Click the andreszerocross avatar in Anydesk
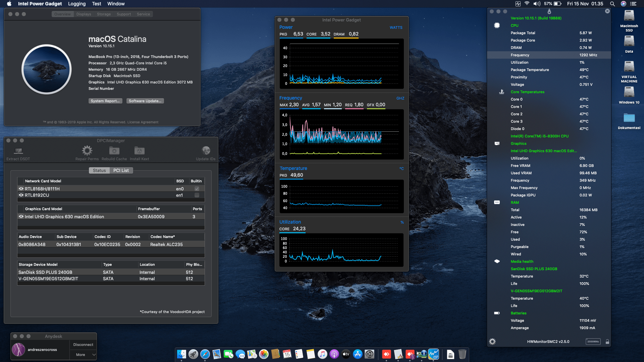This screenshot has width=644, height=362. (18, 350)
